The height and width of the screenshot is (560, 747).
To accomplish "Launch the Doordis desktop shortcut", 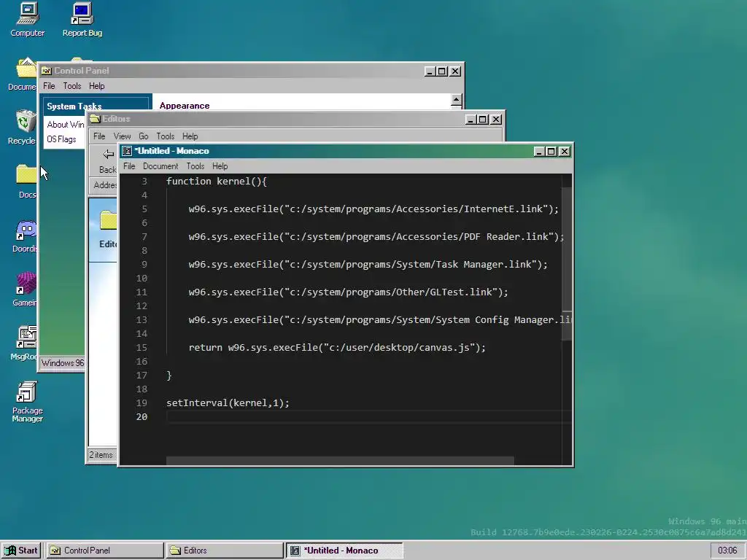I will point(26,236).
